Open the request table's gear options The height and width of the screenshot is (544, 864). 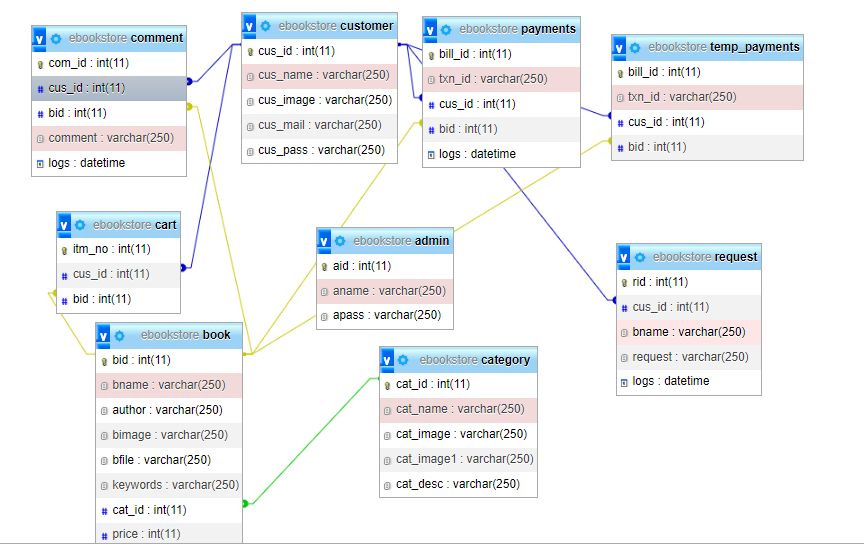coord(640,257)
